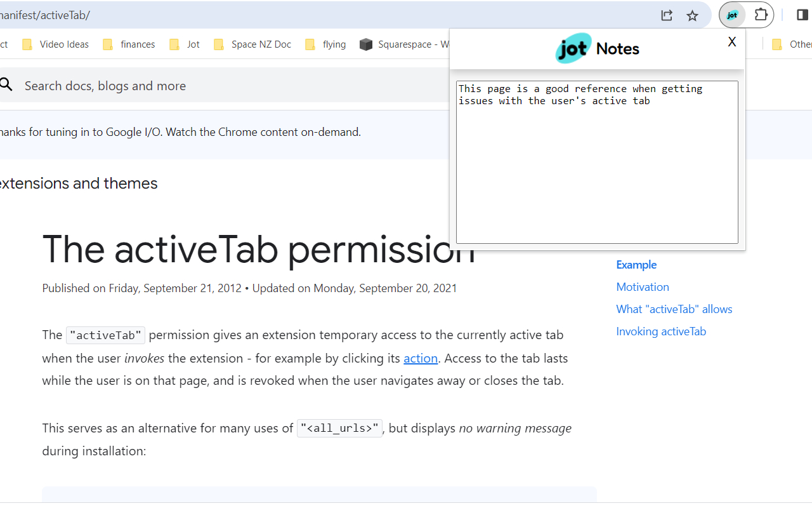Click the search magnifier icon
The image size is (812, 508).
(5, 85)
